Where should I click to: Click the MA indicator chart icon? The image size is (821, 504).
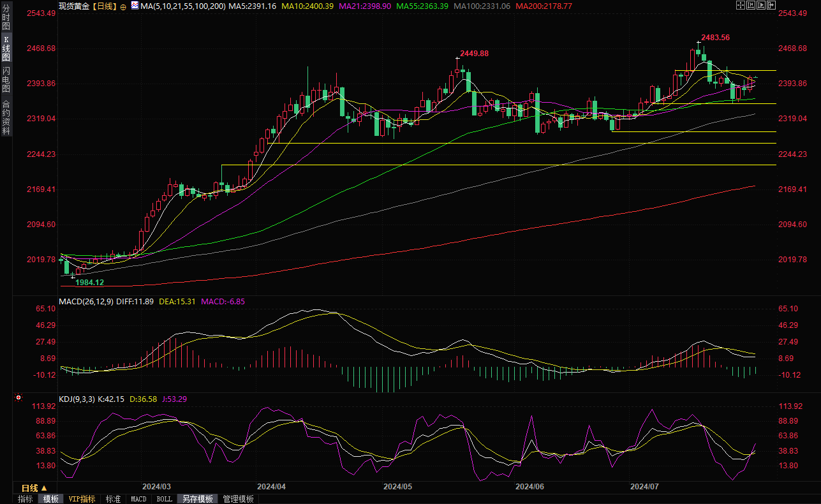tap(134, 5)
